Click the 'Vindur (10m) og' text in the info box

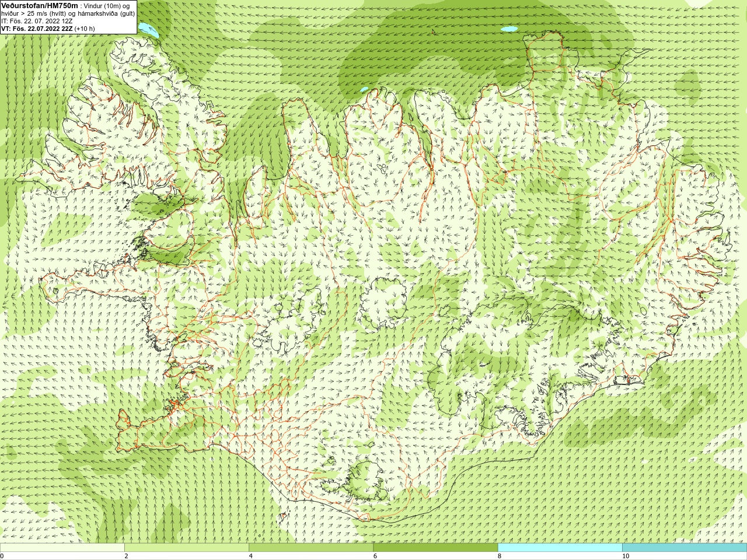pos(107,6)
